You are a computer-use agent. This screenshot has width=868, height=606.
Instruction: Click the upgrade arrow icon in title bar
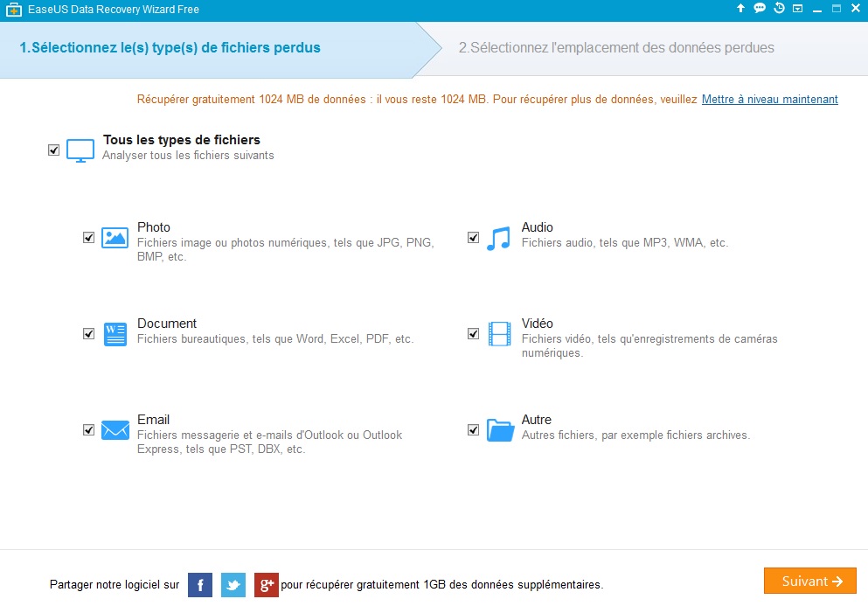[740, 9]
